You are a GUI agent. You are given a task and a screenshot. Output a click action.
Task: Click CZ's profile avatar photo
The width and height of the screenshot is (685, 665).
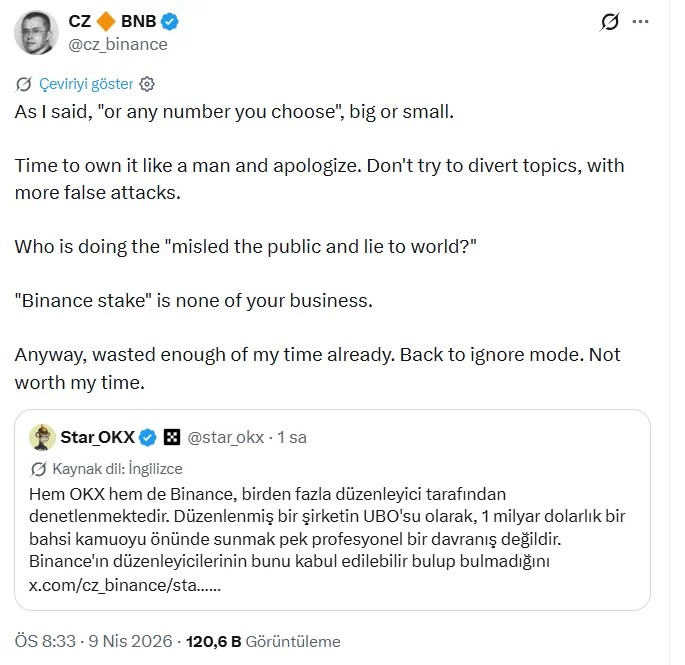[x=35, y=34]
